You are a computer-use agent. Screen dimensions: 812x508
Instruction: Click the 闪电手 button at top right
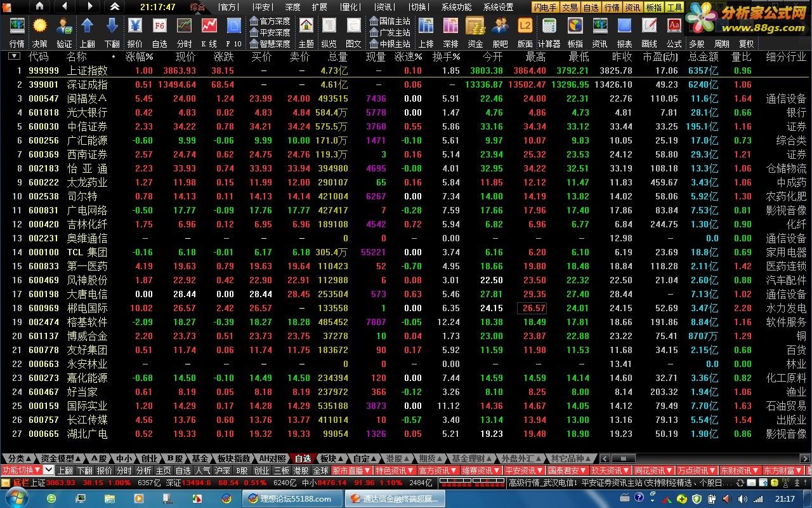[546, 8]
